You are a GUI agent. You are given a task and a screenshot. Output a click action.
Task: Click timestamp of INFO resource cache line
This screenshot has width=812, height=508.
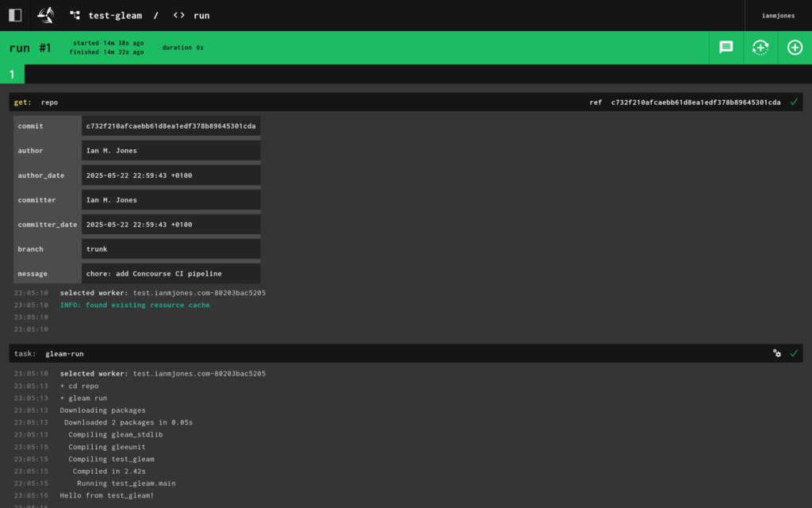[x=31, y=305]
